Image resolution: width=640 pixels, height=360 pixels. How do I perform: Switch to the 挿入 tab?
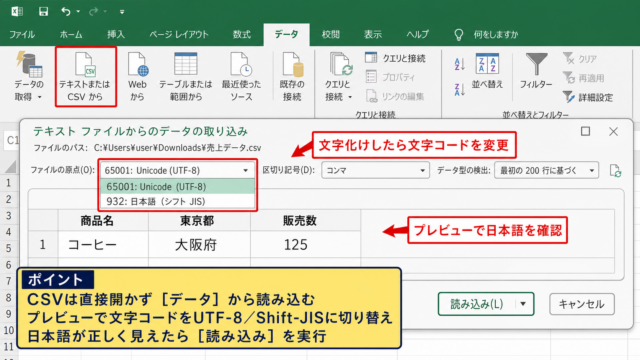tap(116, 35)
